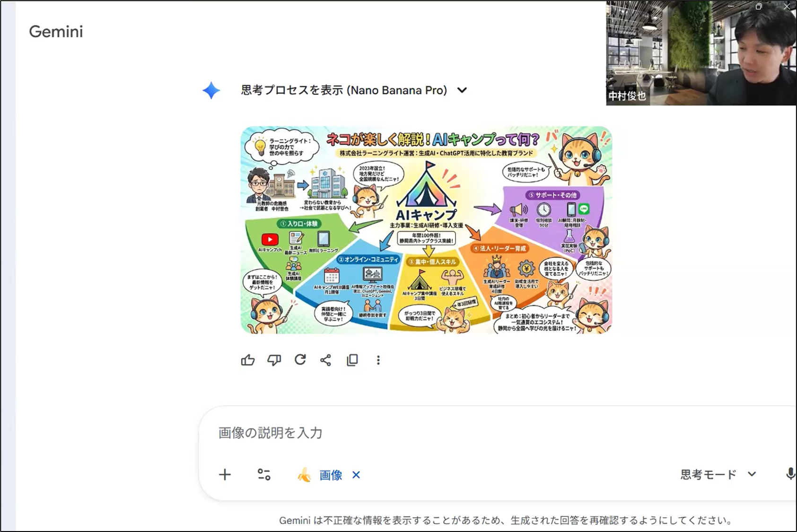The height and width of the screenshot is (532, 797).
Task: Copy the response using the copy icon
Action: pos(352,360)
